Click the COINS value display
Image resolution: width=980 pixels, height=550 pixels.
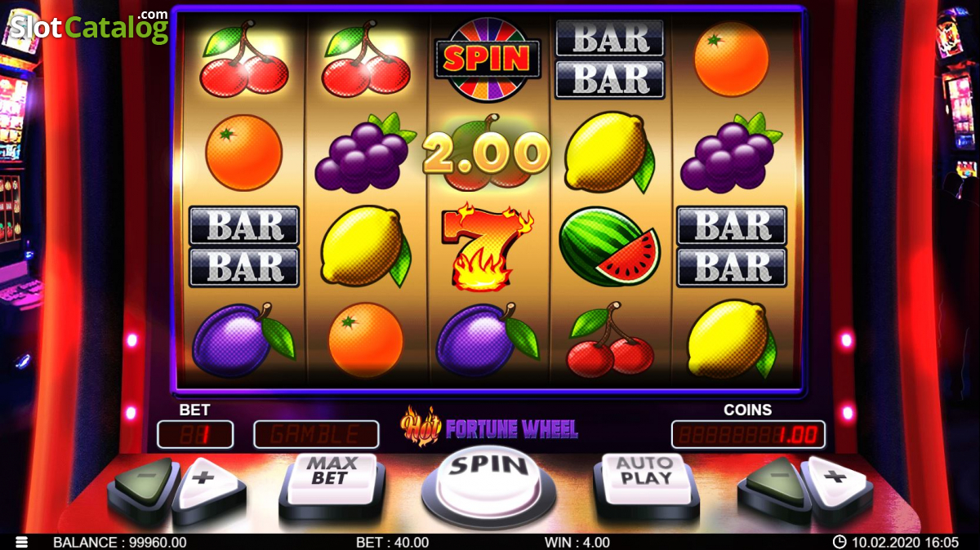click(748, 434)
